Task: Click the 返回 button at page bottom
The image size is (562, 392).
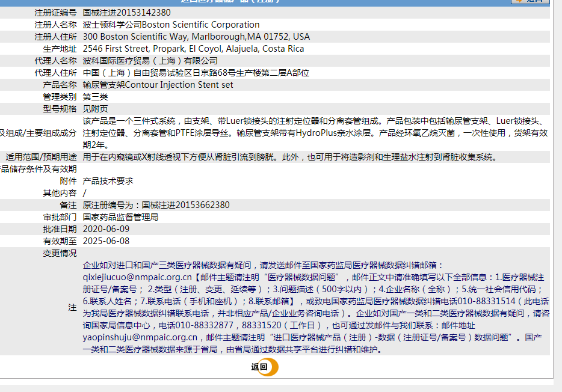Action: (x=265, y=367)
